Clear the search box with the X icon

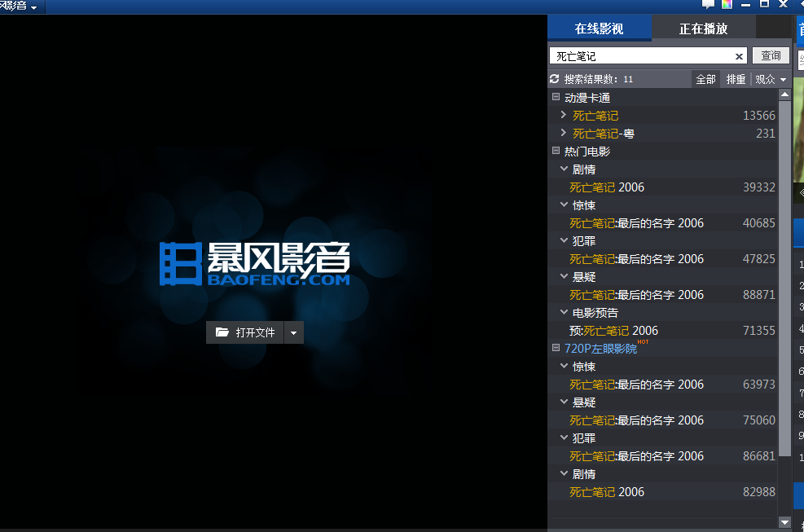pos(740,56)
